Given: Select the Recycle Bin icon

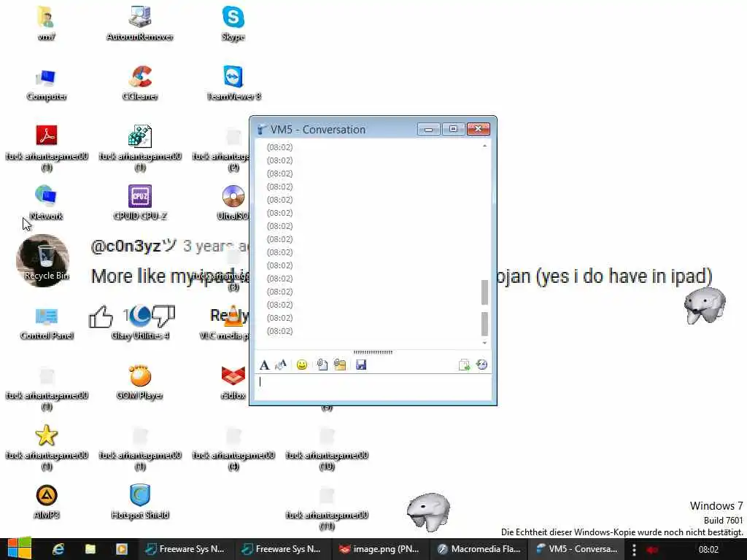Looking at the screenshot, I should (46, 261).
